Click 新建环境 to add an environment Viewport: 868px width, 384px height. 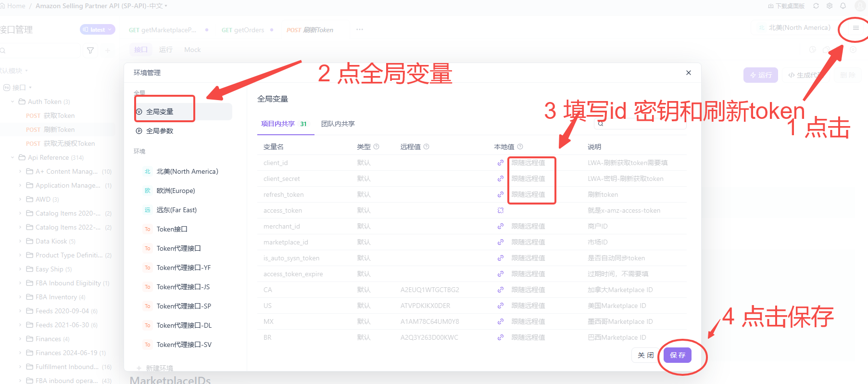coord(155,368)
